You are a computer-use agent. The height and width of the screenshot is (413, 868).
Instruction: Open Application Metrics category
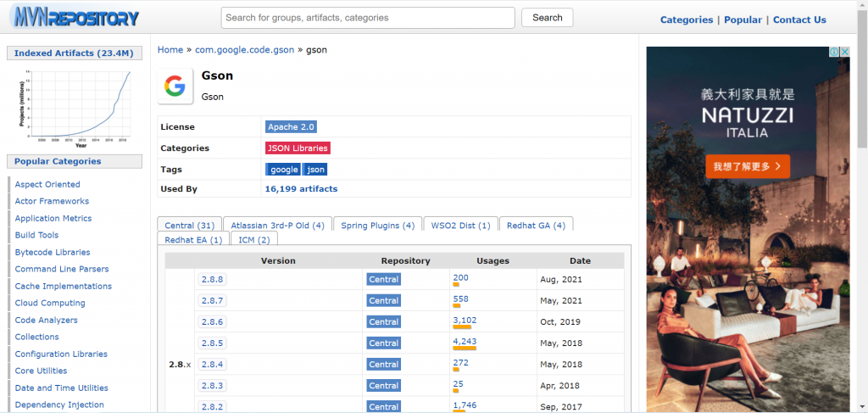tap(53, 218)
